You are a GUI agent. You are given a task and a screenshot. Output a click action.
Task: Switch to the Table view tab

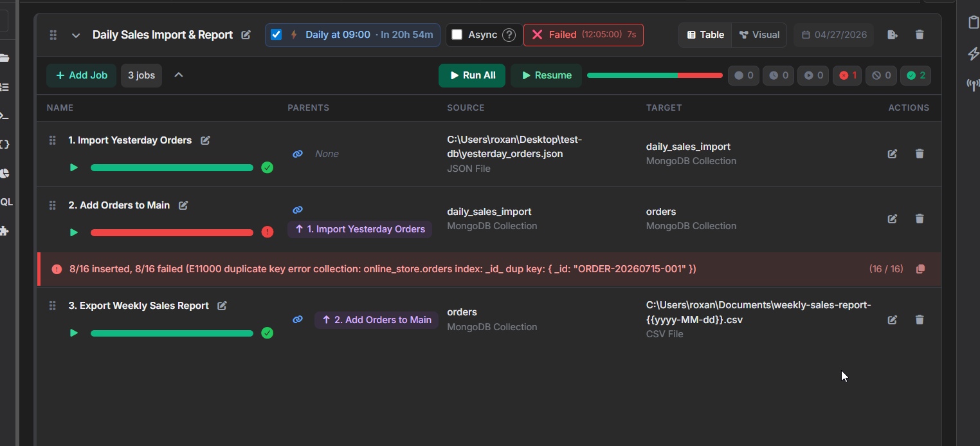(x=705, y=35)
